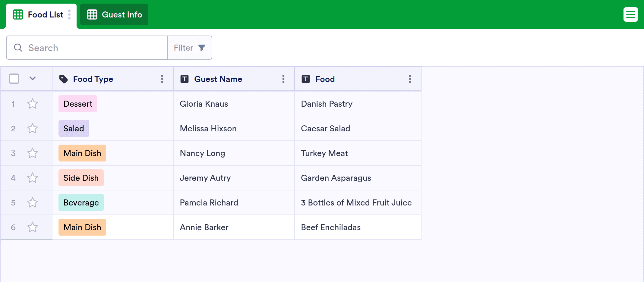Click the Danish Pastry cell
The width and height of the screenshot is (644, 282).
click(x=327, y=104)
